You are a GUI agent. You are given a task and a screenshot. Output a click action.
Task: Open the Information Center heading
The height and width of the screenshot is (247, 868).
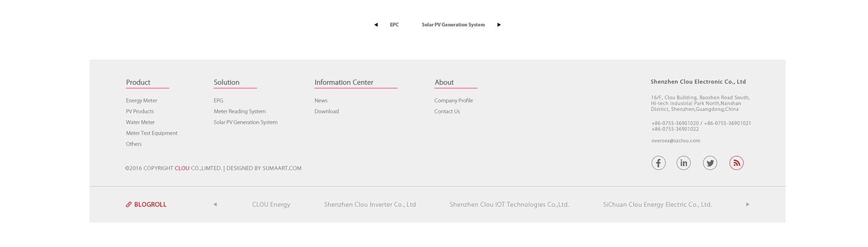(x=344, y=82)
